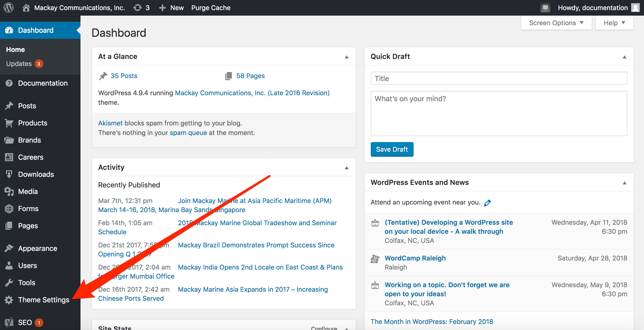Click the Configure link in Site Stats
Screen dimensions: 644x330
324,328
